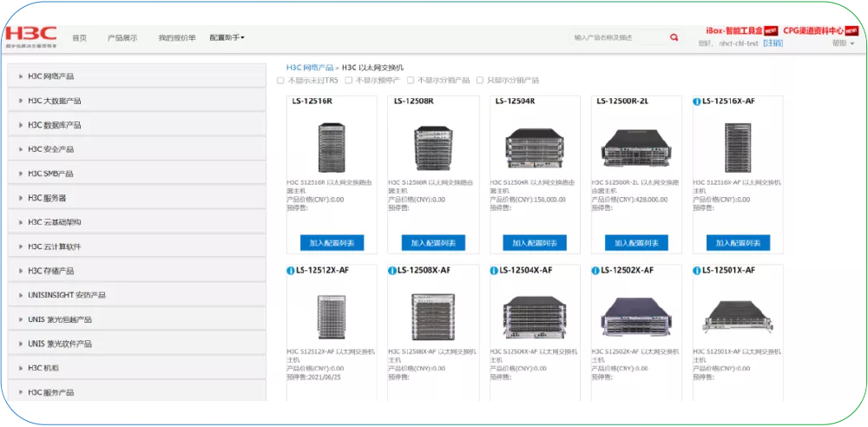The image size is (868, 427).
Task: Expand H3C SMB产品 category
Action: click(137, 174)
